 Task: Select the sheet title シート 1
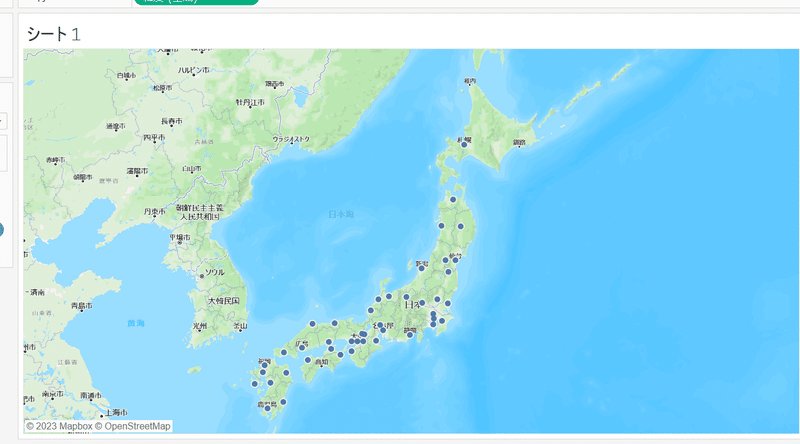point(54,34)
